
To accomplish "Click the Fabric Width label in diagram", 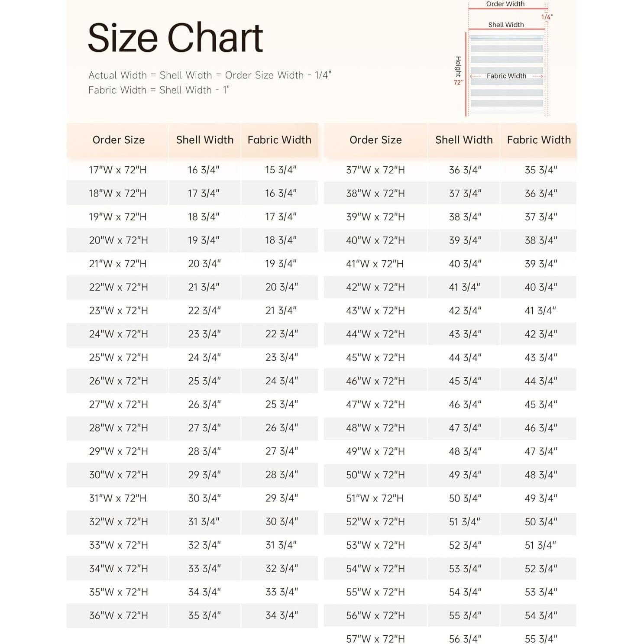I will coord(506,76).
